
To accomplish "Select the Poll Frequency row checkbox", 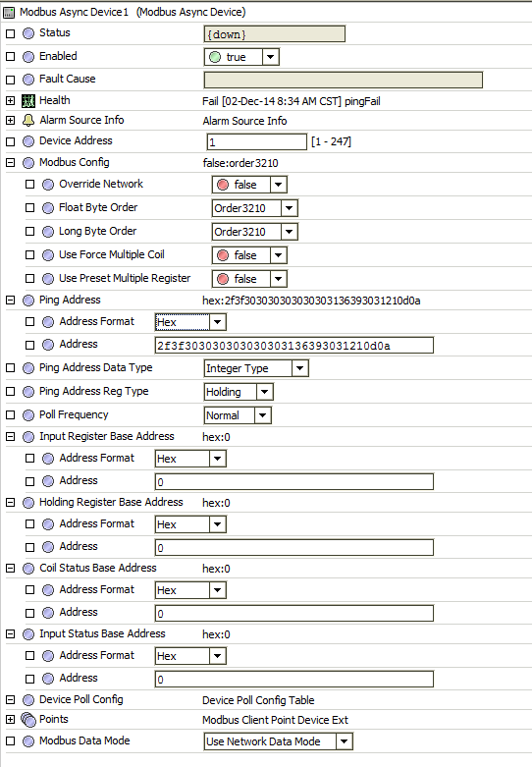I will [10, 415].
